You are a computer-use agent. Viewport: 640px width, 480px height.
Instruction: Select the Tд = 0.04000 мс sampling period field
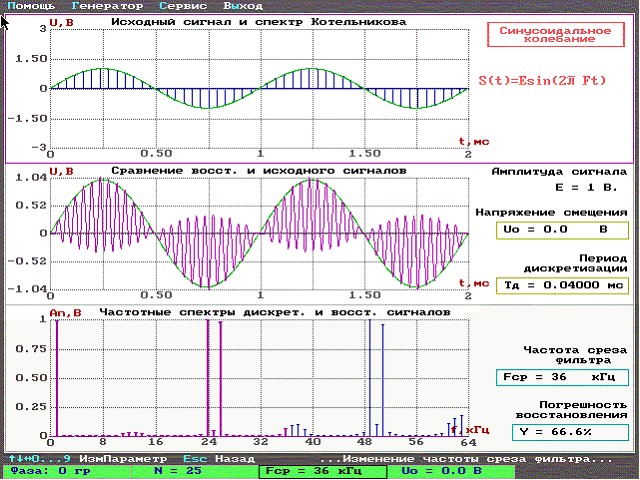pyautogui.click(x=561, y=285)
